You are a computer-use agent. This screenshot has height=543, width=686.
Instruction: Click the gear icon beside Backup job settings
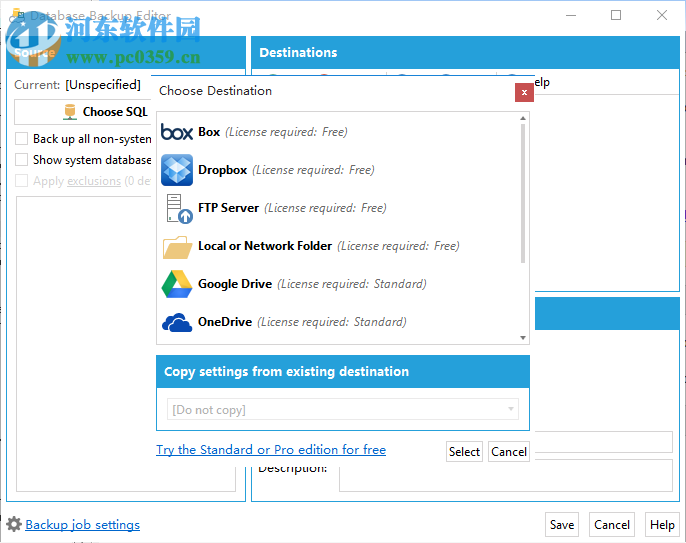14,524
